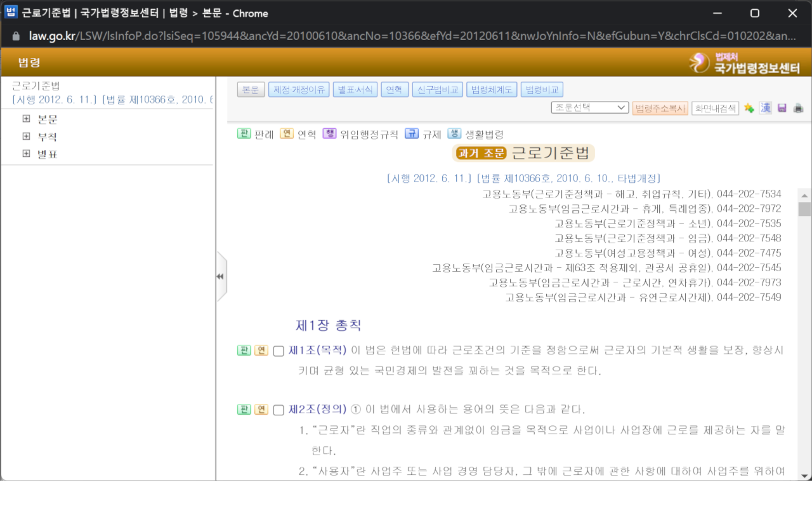
Task: Select 본문 label in the tree
Action: coord(48,119)
